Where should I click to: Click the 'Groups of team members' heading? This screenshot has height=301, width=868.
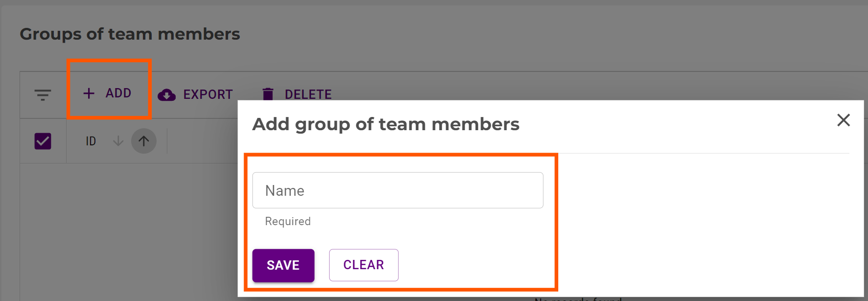point(130,34)
